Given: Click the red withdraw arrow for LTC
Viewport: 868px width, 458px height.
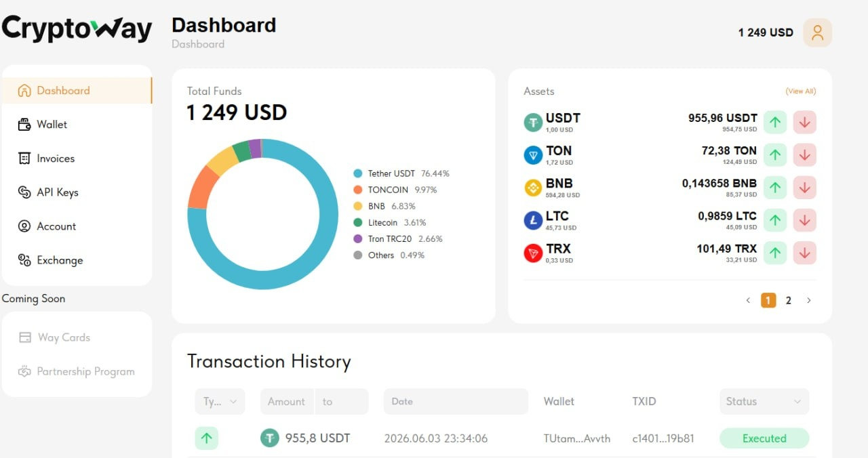Looking at the screenshot, I should 805,220.
